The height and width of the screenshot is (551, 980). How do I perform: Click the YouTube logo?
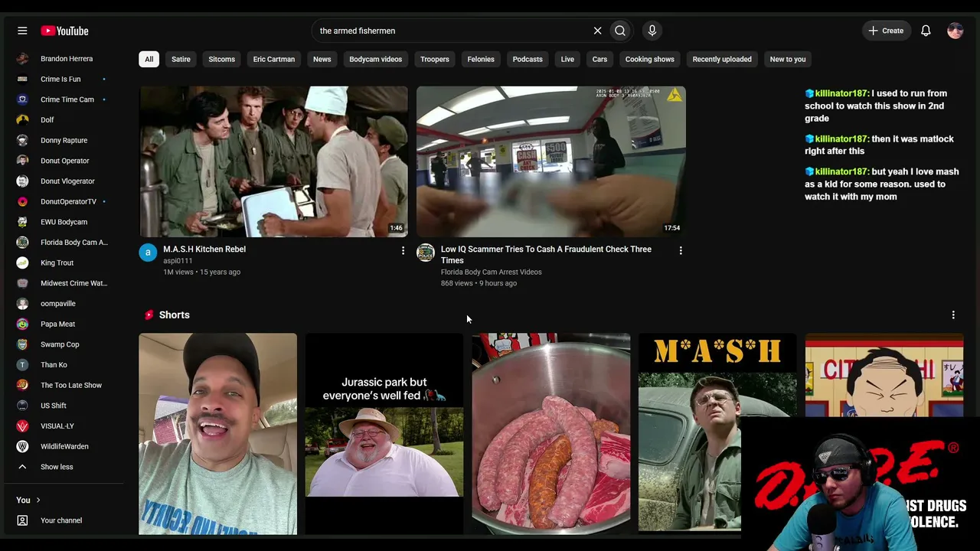[x=65, y=31]
